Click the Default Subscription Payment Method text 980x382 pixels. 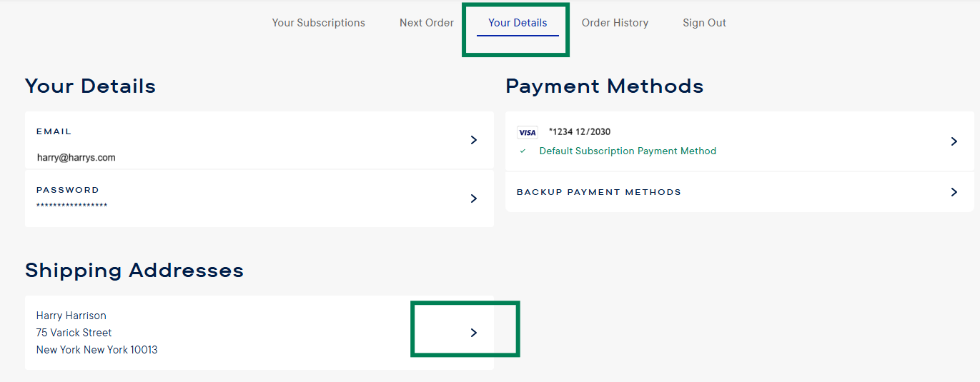coord(628,151)
